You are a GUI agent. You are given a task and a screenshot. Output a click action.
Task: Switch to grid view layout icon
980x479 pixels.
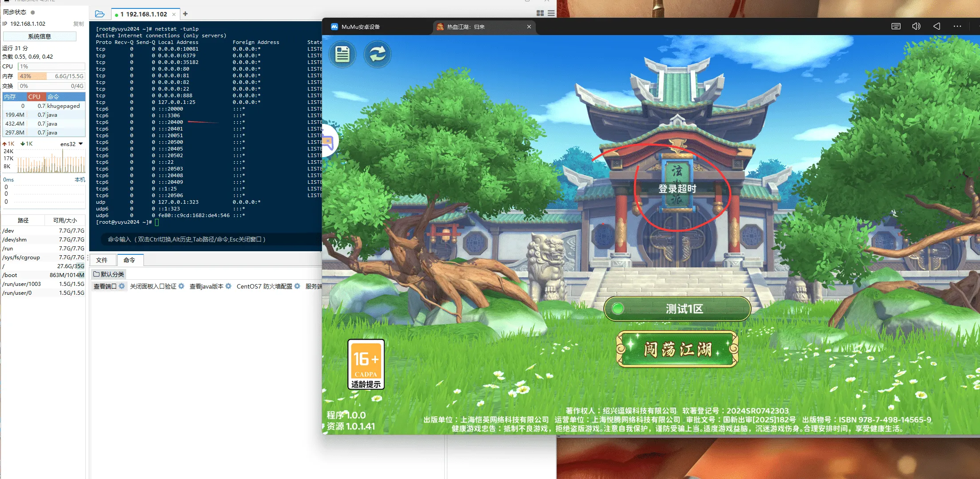click(x=540, y=13)
